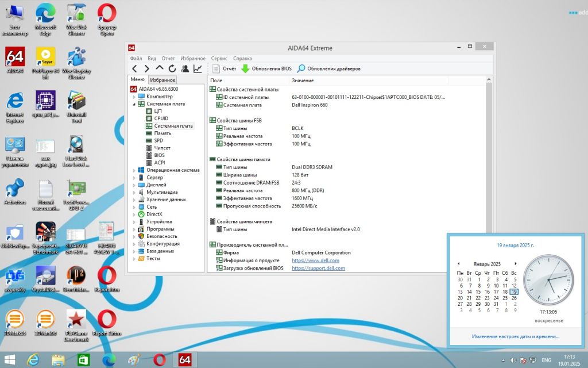Go to previous month in the calendar

click(x=459, y=263)
